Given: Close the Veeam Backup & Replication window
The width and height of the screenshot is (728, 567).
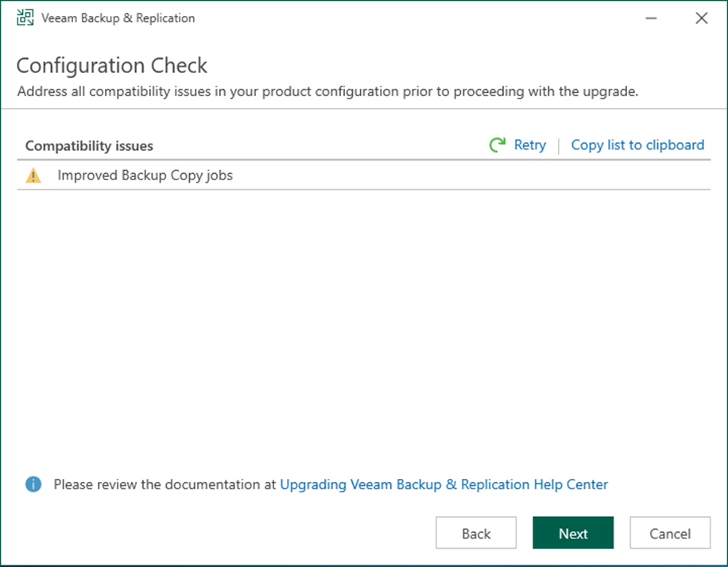Looking at the screenshot, I should coord(702,18).
